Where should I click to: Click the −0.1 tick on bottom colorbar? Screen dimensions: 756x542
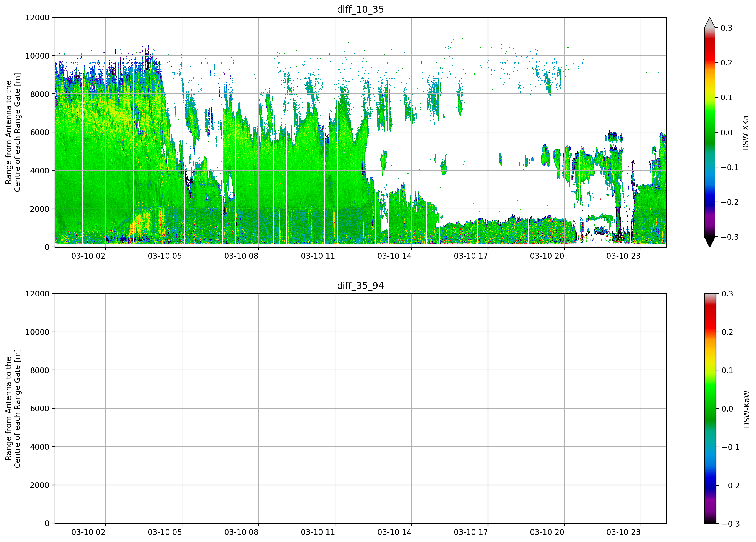(x=730, y=447)
